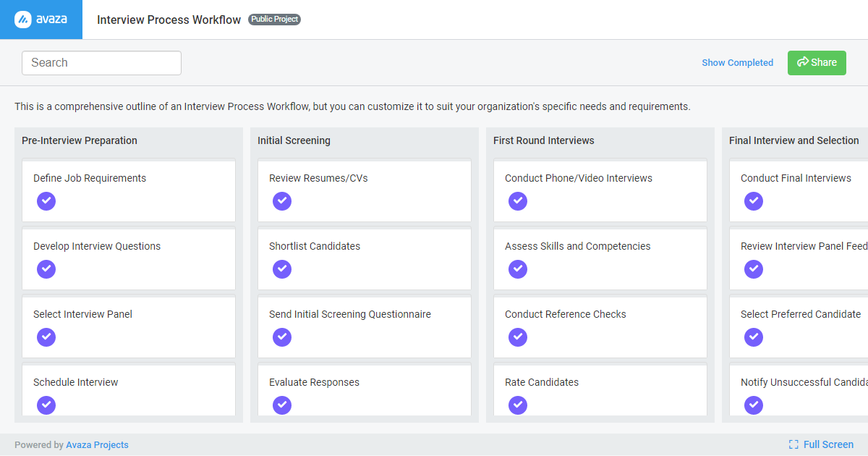Viewport: 868px width, 456px height.
Task: Open the Avaza Projects link at bottom
Action: point(97,444)
